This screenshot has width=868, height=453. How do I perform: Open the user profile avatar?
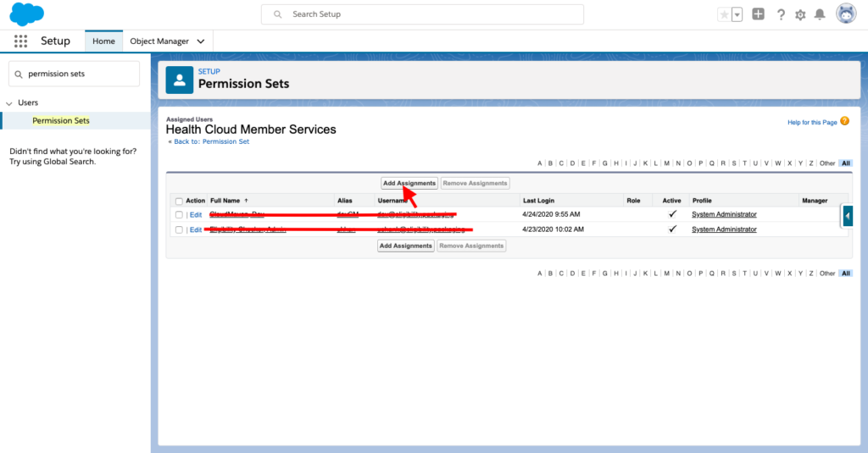tap(846, 14)
